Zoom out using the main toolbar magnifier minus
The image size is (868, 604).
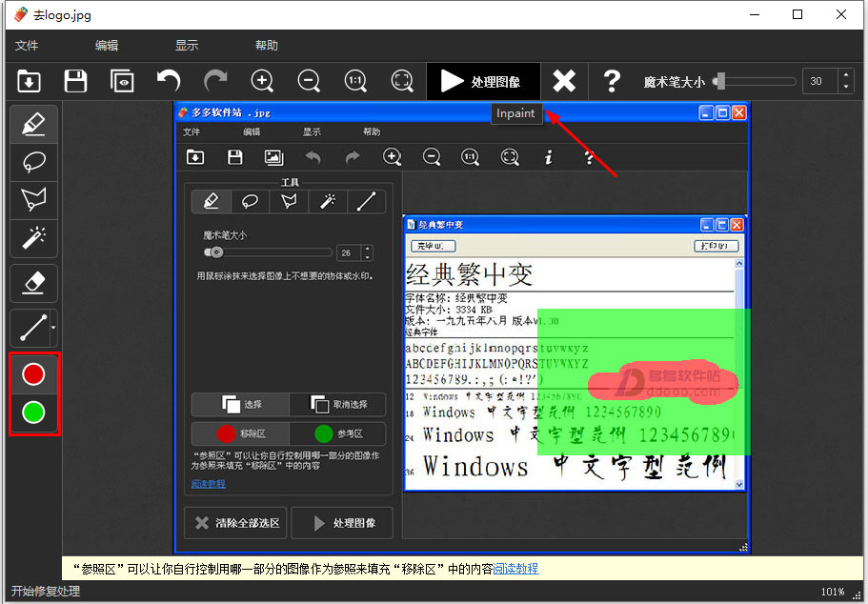coord(309,81)
